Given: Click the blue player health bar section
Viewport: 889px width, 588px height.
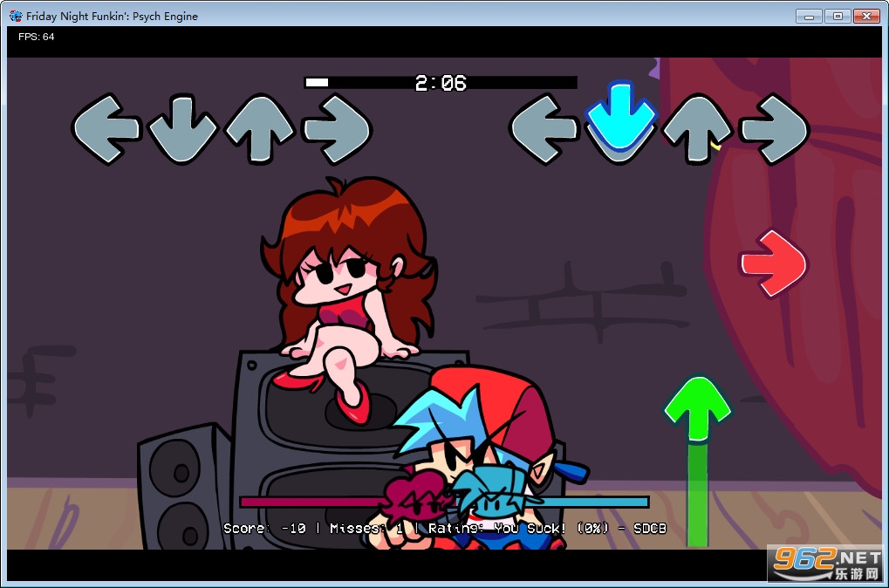Looking at the screenshot, I should (594, 502).
